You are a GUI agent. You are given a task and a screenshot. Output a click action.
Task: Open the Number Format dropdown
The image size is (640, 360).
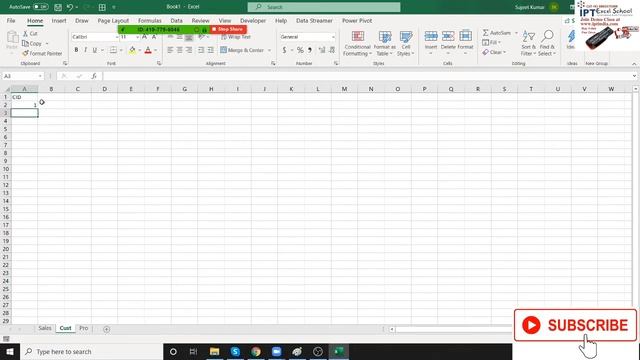(x=333, y=37)
